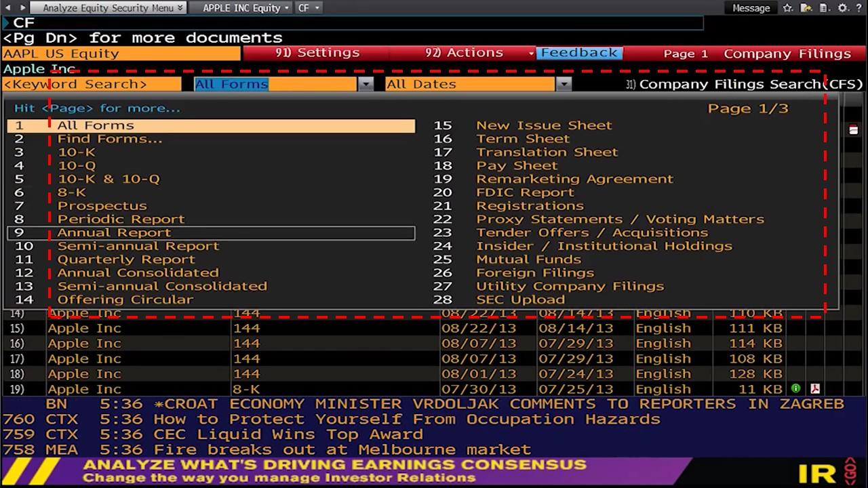This screenshot has height=488, width=868.
Task: Open 91) Settings
Action: click(317, 53)
